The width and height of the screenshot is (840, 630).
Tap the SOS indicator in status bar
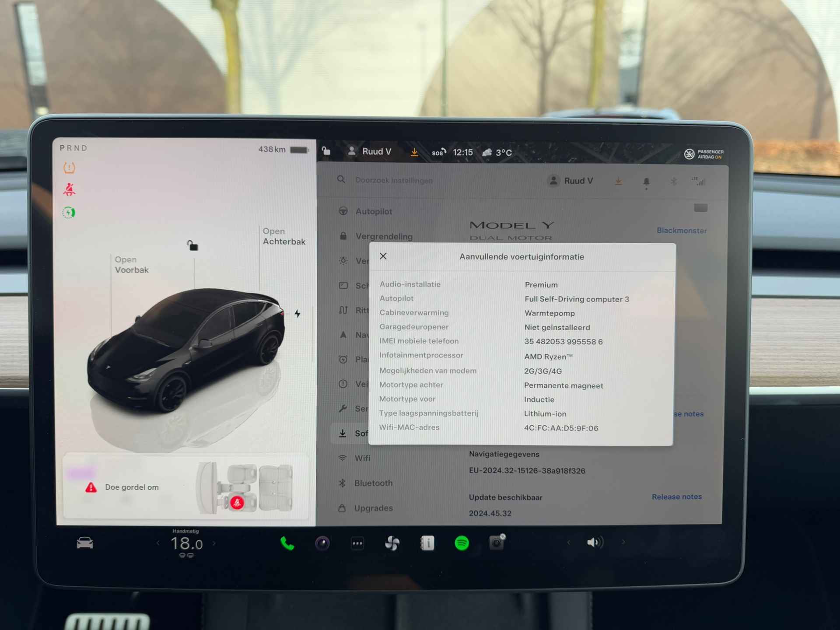(439, 152)
